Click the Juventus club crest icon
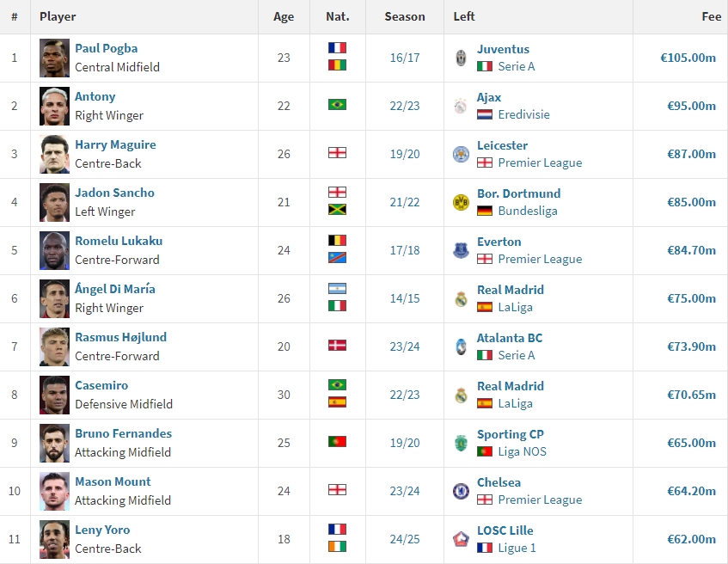This screenshot has width=728, height=564. click(x=461, y=58)
